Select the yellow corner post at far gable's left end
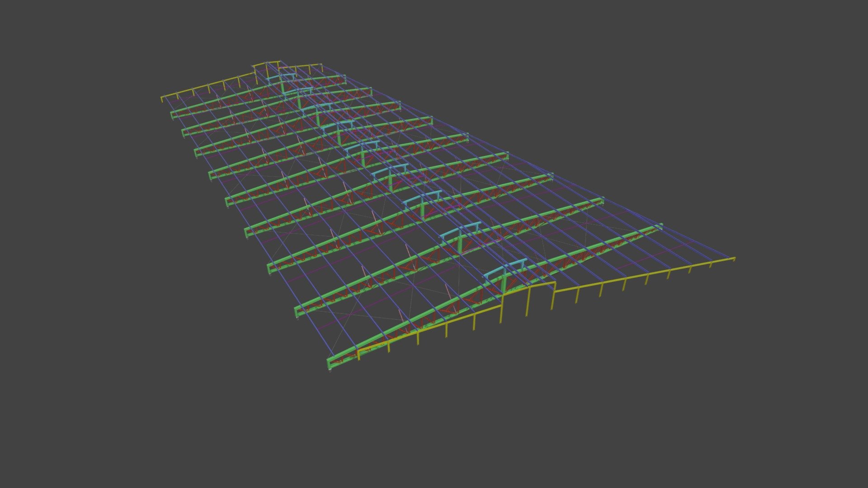The height and width of the screenshot is (488, 868). pos(162,99)
